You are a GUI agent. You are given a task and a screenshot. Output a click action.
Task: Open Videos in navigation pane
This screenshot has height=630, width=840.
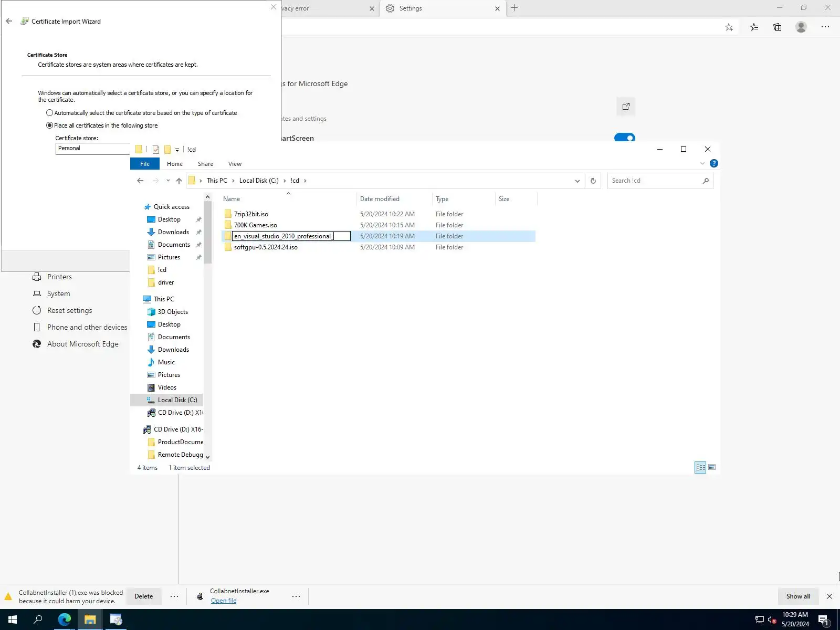[167, 387]
